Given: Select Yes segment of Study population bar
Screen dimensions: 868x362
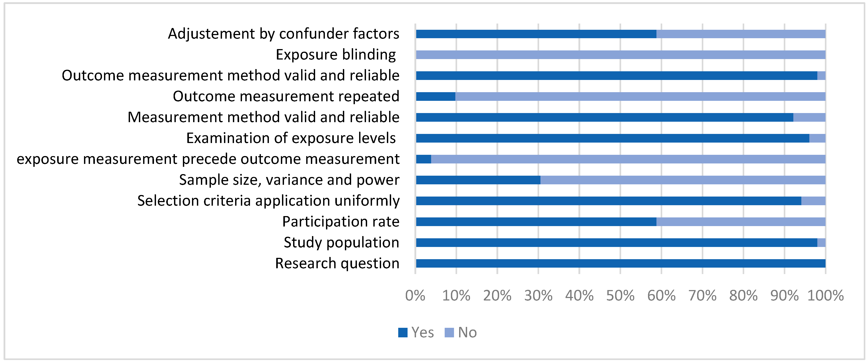Looking at the screenshot, I should tap(616, 243).
